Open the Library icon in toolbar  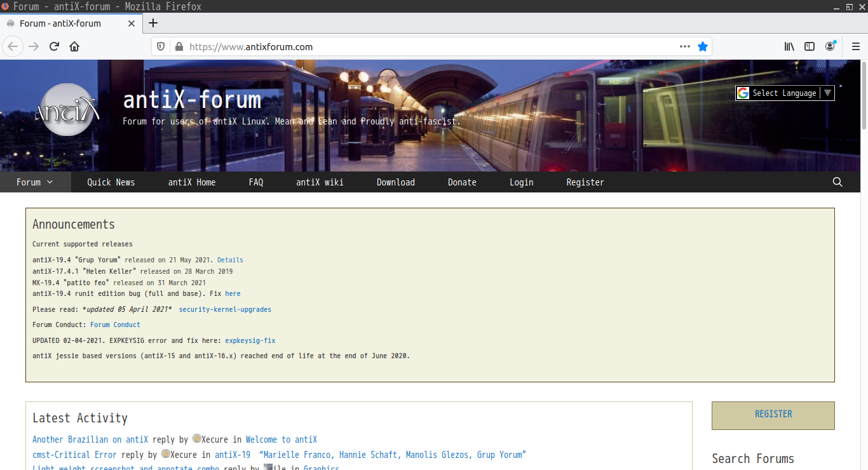point(789,46)
